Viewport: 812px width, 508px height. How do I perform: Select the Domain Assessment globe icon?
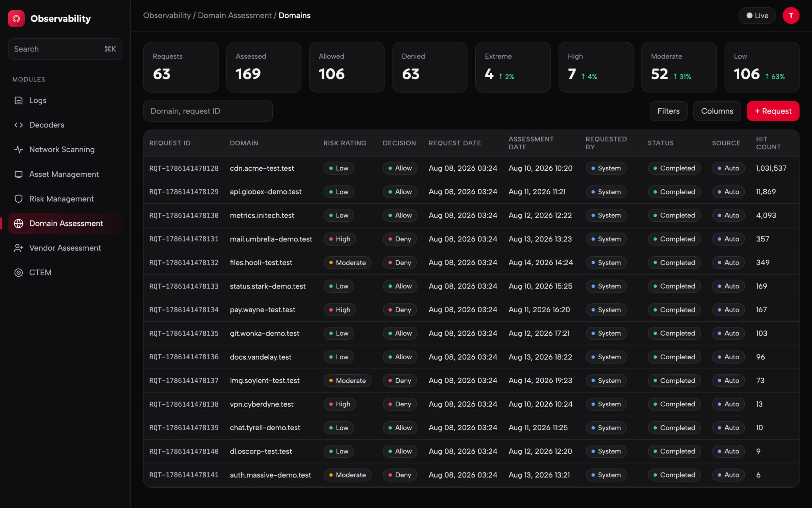click(19, 224)
